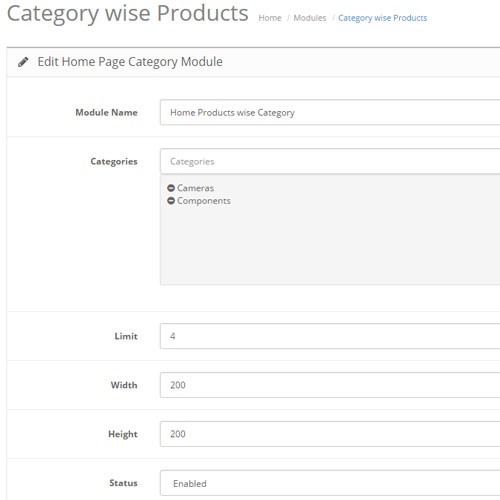Open the Status dropdown showing Enabled
Viewport: 500px width, 500px height.
330,483
